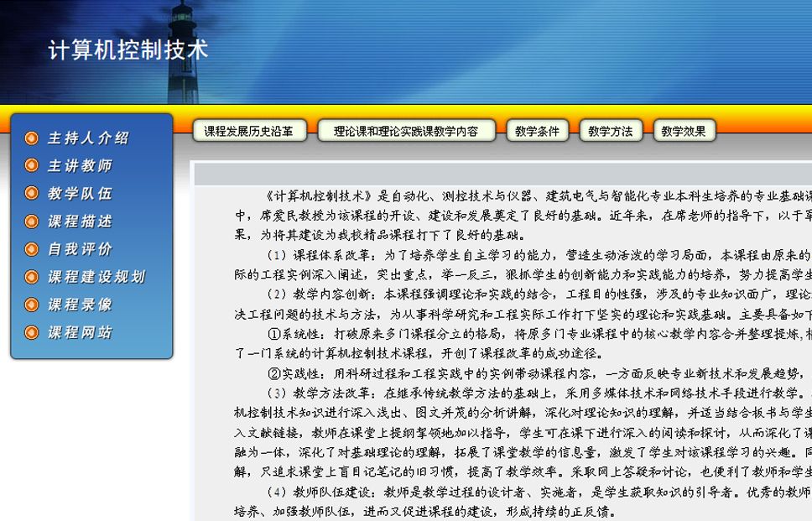Click the bullet icon beside 课程描述
This screenshot has height=521, width=812.
pos(32,221)
